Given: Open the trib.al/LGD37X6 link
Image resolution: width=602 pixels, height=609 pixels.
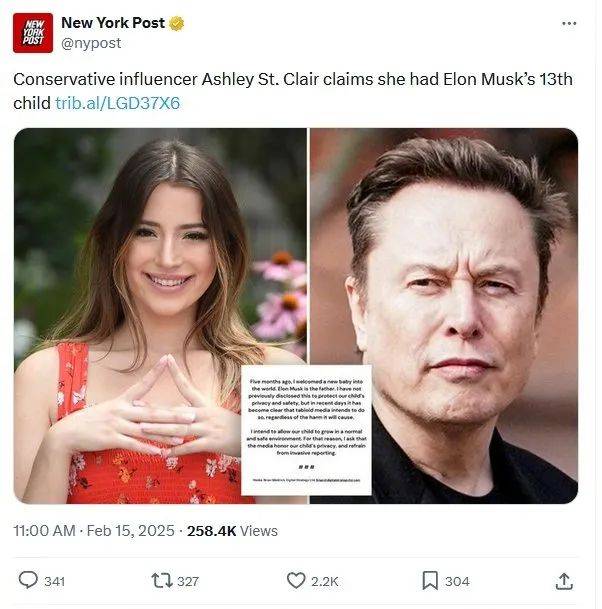Looking at the screenshot, I should (x=118, y=103).
